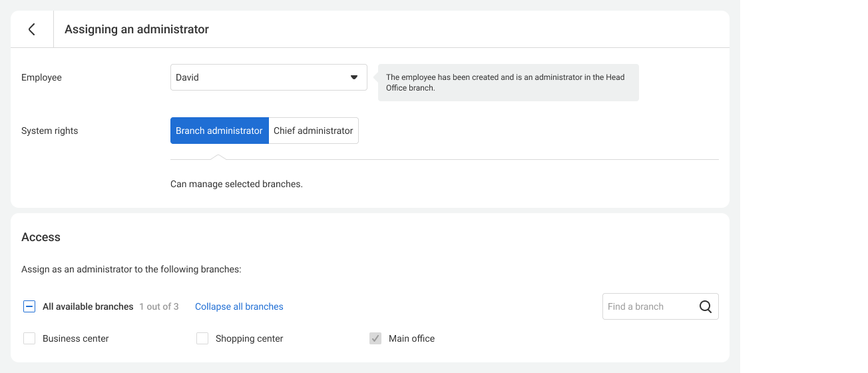Click the 1 out of 3 counter
Image resolution: width=868 pixels, height=373 pixels.
(x=159, y=306)
